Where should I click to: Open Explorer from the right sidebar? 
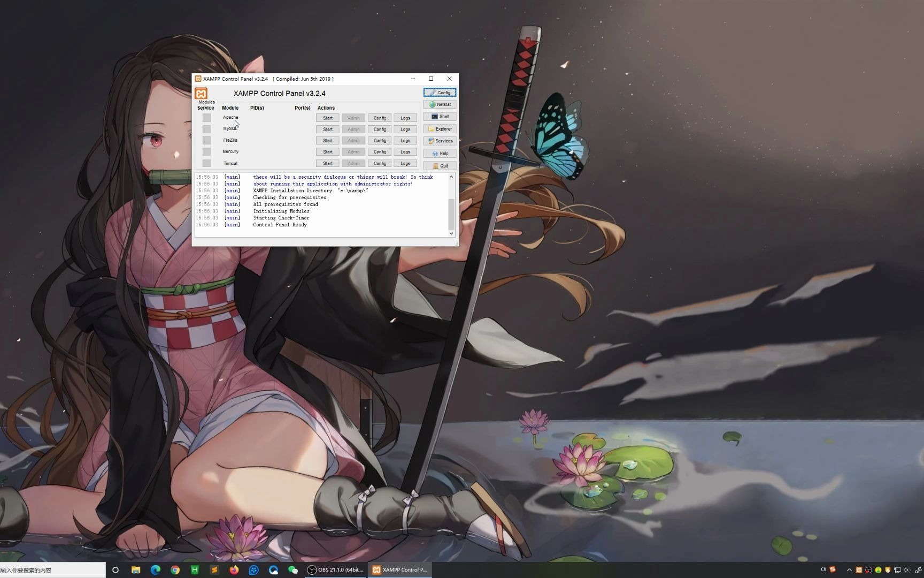pos(440,129)
